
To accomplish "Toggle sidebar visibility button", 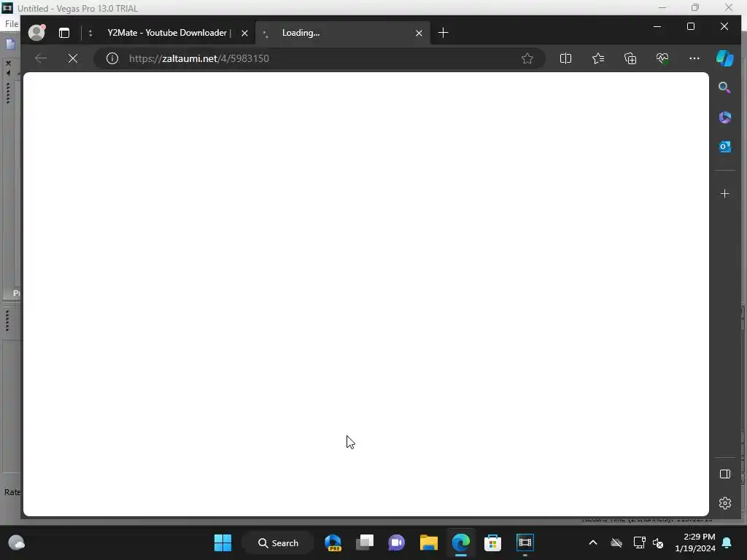I will 724,474.
